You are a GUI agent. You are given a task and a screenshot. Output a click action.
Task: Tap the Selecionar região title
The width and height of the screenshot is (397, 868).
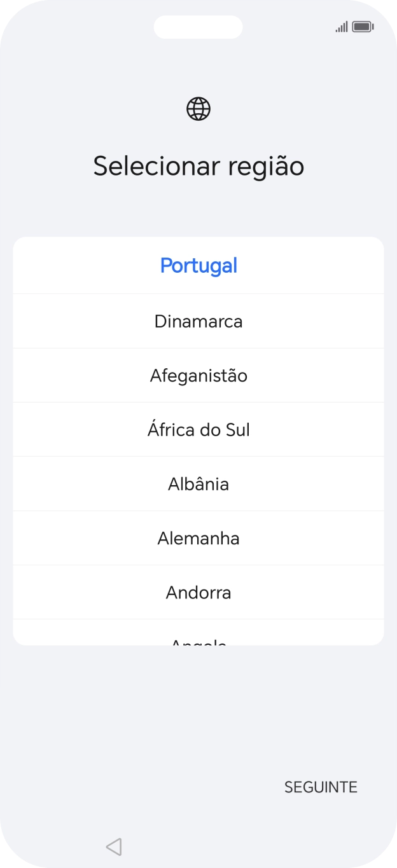tap(198, 165)
